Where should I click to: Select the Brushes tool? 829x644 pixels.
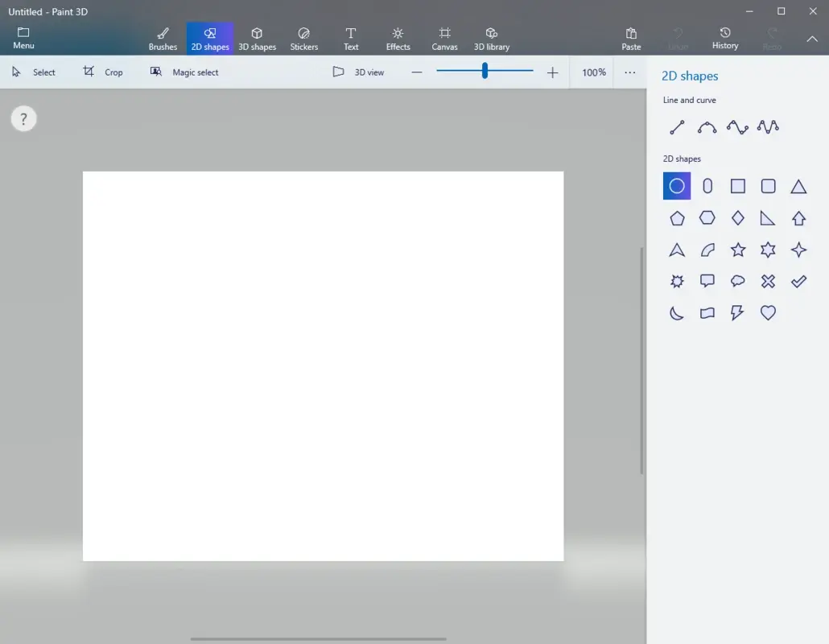pos(163,38)
